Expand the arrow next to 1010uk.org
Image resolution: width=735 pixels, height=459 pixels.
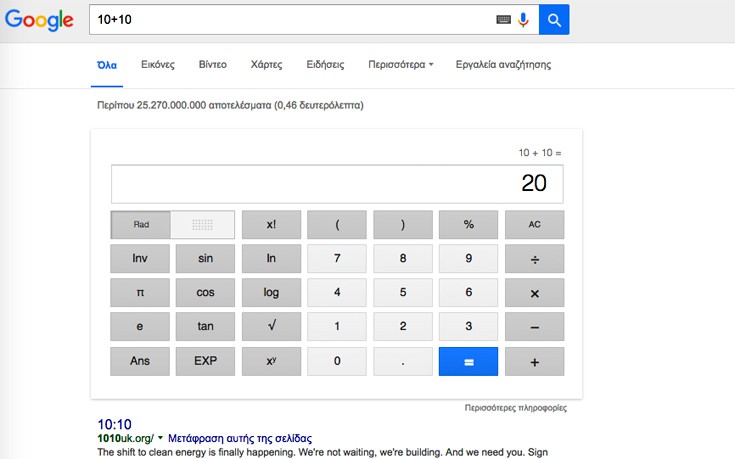coord(160,438)
